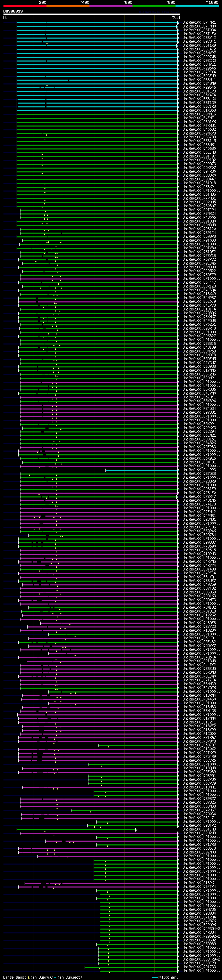Select hit label UniRef100_A2QQR9
The width and height of the screenshot is (222, 980).
tap(199, 481)
